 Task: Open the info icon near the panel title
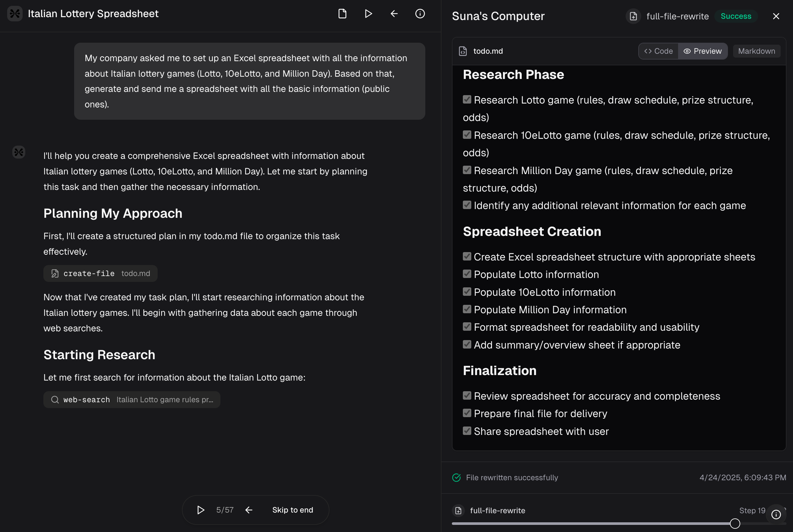click(x=420, y=14)
